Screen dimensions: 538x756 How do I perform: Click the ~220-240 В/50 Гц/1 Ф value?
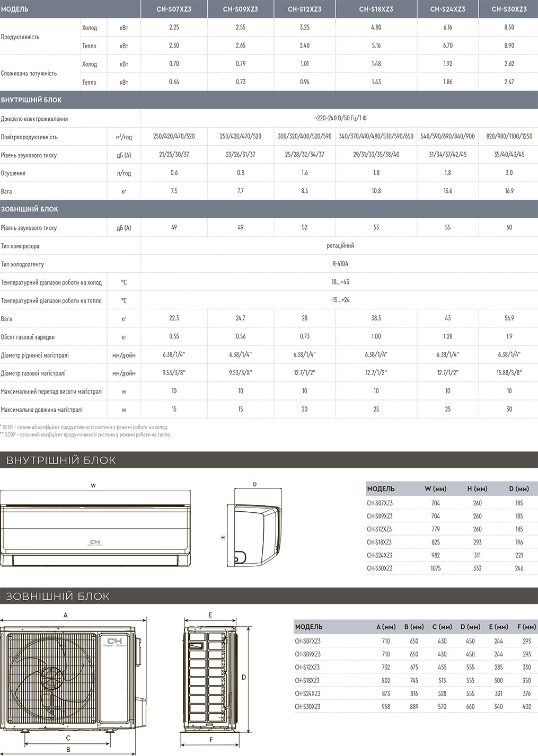point(340,119)
